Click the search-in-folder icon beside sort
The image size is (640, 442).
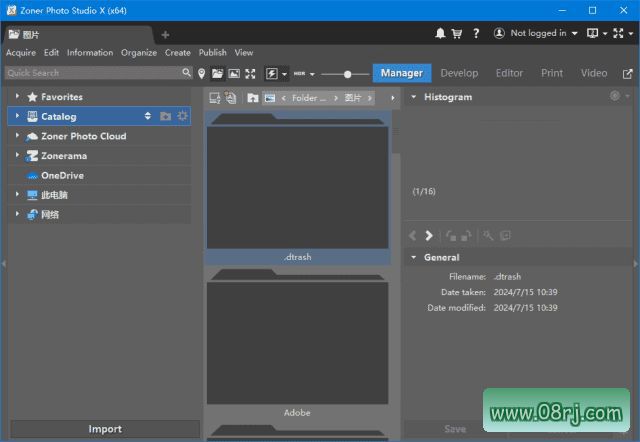pos(231,98)
